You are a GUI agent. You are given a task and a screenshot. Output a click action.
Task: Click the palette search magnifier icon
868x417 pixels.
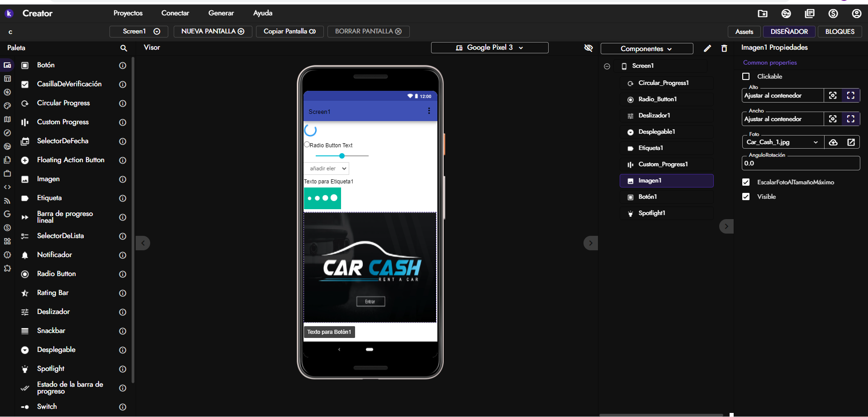pos(123,48)
